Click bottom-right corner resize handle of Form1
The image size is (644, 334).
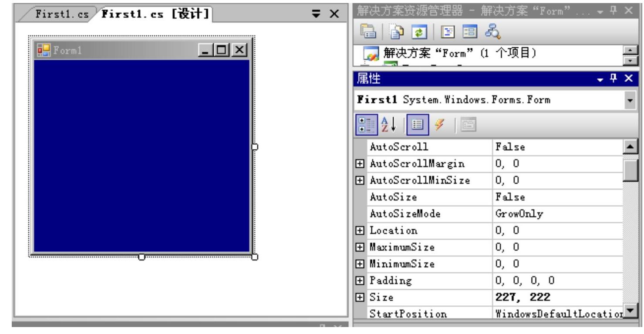coord(255,257)
